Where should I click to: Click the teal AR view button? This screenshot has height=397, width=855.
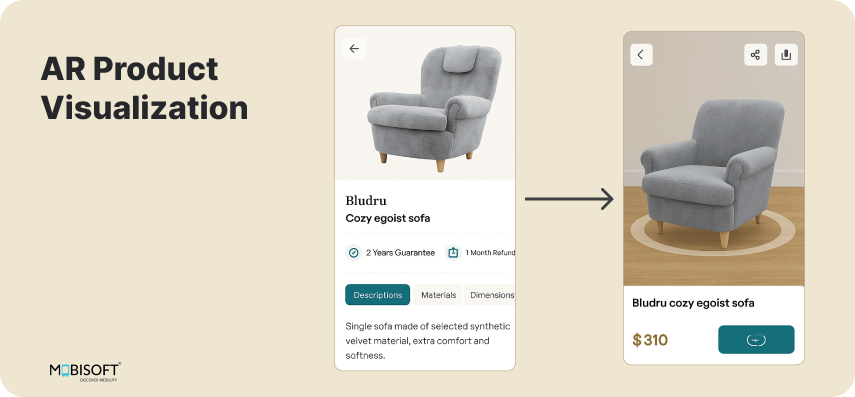[756, 339]
